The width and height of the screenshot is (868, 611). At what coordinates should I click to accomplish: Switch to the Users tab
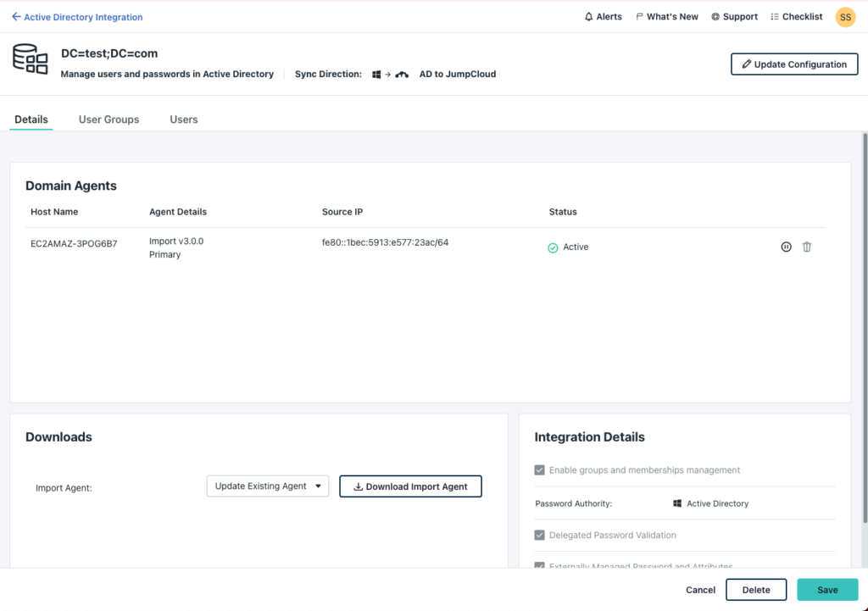pyautogui.click(x=184, y=119)
